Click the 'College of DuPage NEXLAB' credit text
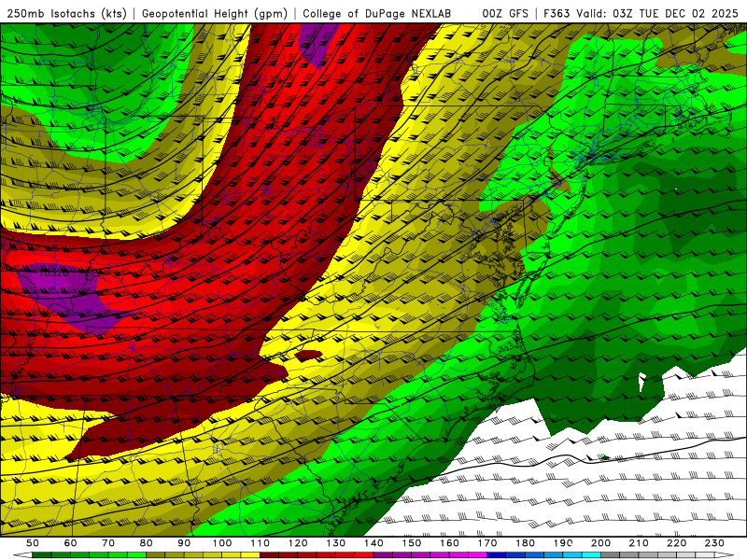 click(x=376, y=13)
